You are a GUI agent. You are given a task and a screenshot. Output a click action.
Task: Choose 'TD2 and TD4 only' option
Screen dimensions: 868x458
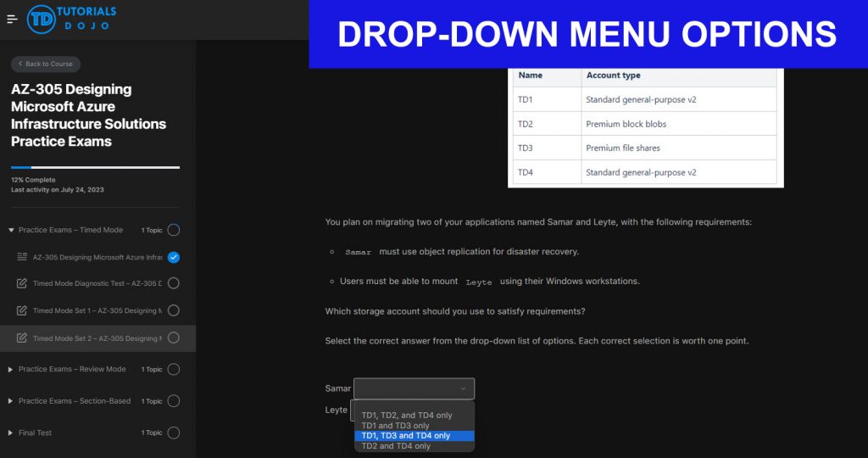coord(396,446)
